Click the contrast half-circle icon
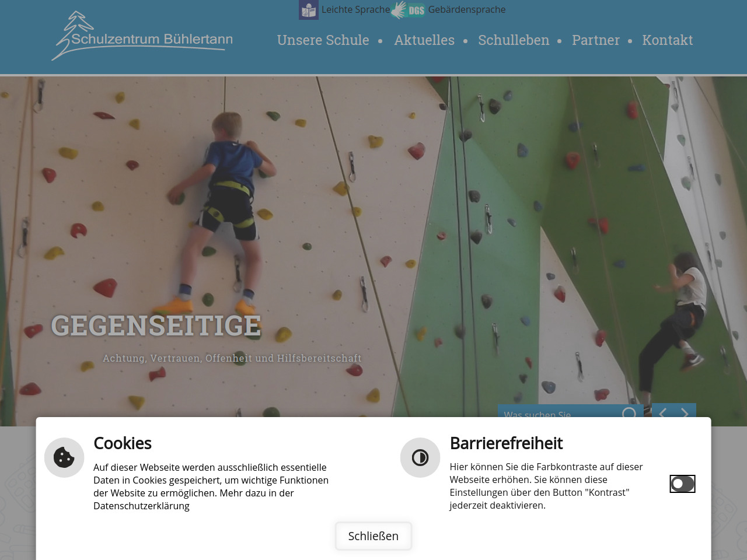This screenshot has height=560, width=747. pos(420,457)
